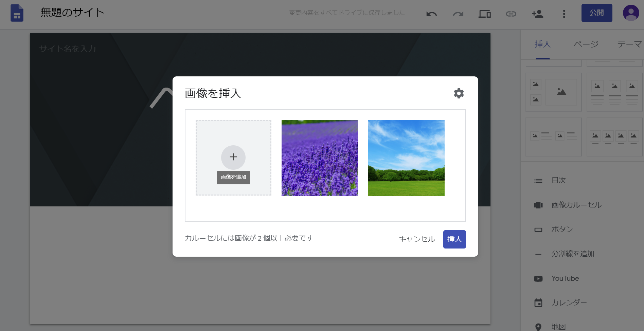
Task: Choose the four-column image layout
Action: [615, 137]
